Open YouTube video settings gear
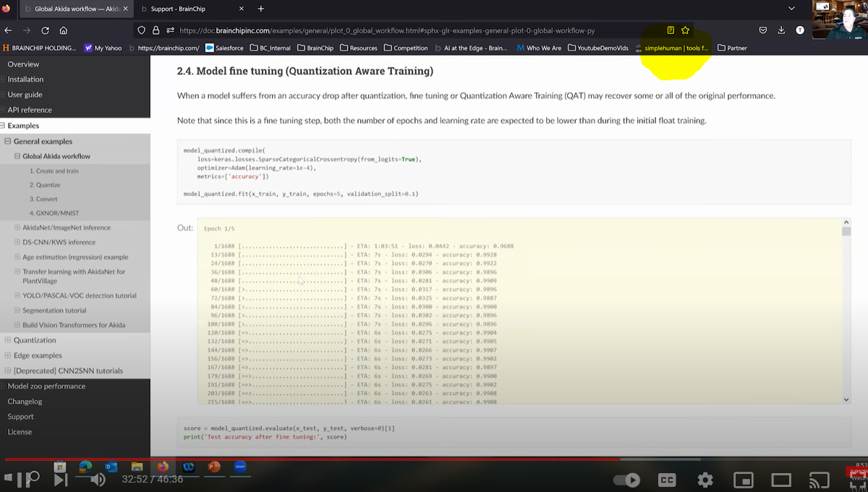The image size is (868, 492). pos(705,480)
